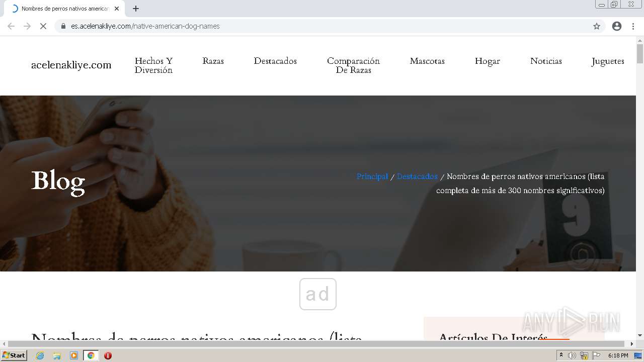644x362 pixels.
Task: Click the browser forward arrow
Action: (x=27, y=26)
